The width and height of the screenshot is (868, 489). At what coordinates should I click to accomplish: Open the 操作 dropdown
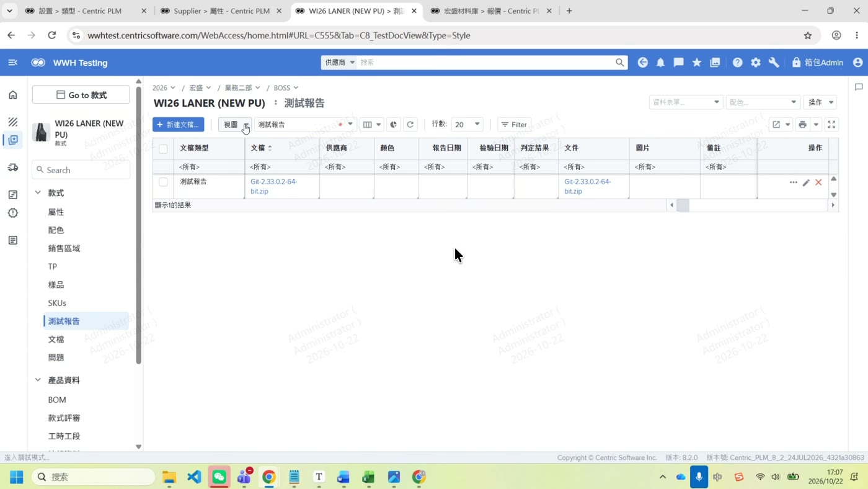[x=820, y=102]
